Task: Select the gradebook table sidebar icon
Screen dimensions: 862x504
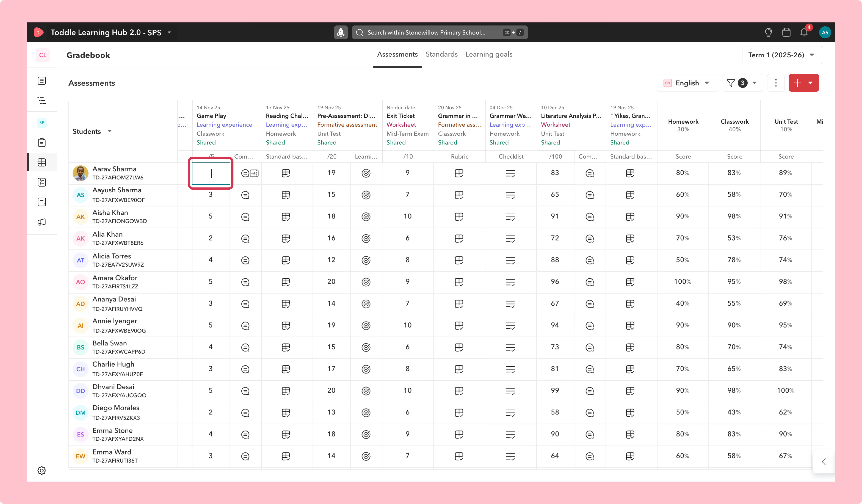Action: click(42, 162)
